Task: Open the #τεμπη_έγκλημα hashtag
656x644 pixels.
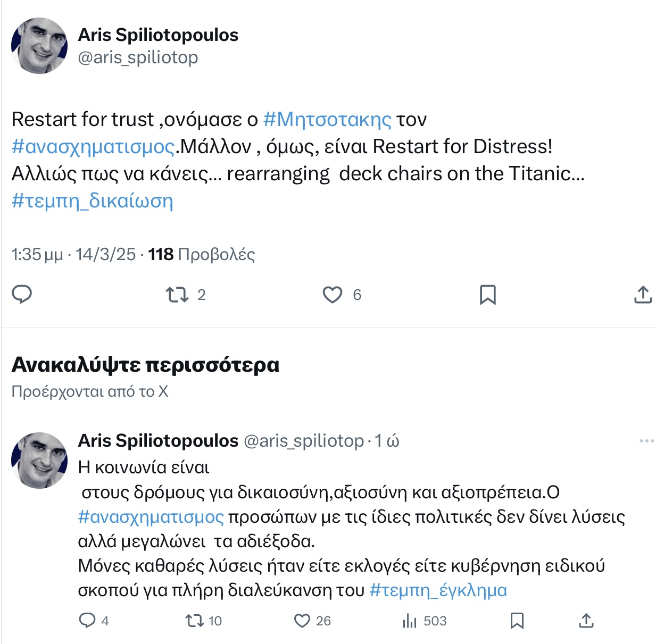Action: pyautogui.click(x=438, y=590)
